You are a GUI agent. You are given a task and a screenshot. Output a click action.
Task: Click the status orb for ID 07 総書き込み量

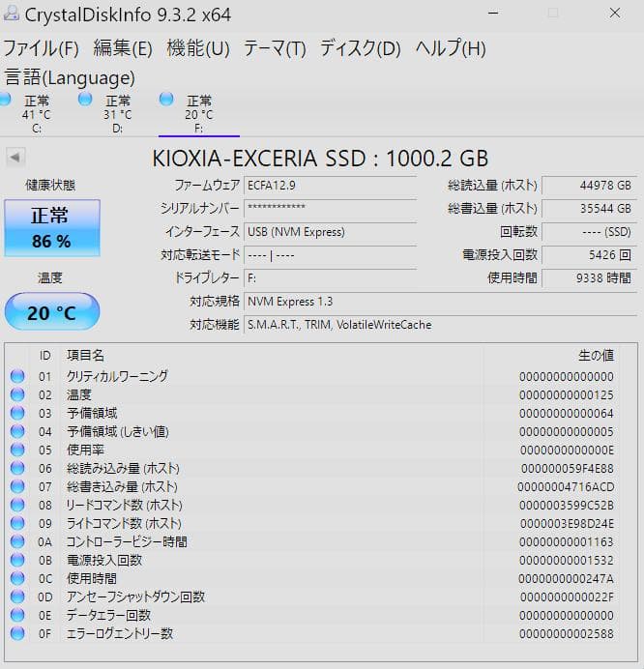[x=17, y=486]
